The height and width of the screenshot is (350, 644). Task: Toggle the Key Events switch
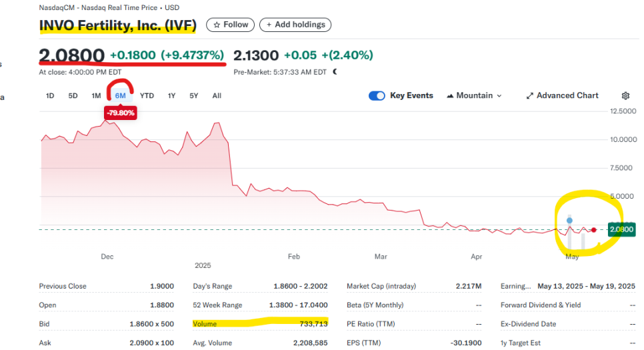[377, 96]
